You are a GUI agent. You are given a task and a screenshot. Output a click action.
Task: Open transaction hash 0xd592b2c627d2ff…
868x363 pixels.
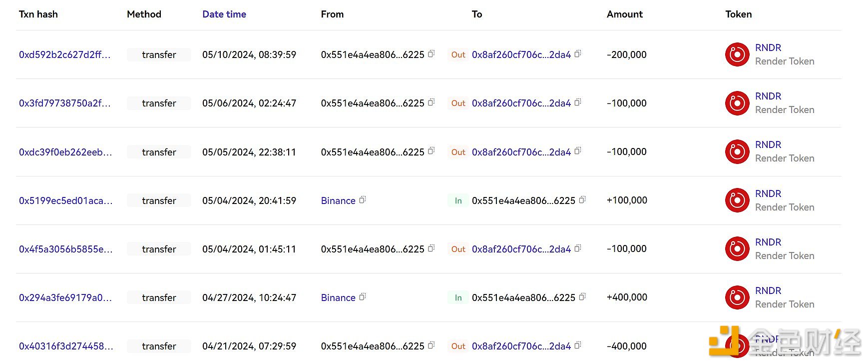(x=65, y=55)
